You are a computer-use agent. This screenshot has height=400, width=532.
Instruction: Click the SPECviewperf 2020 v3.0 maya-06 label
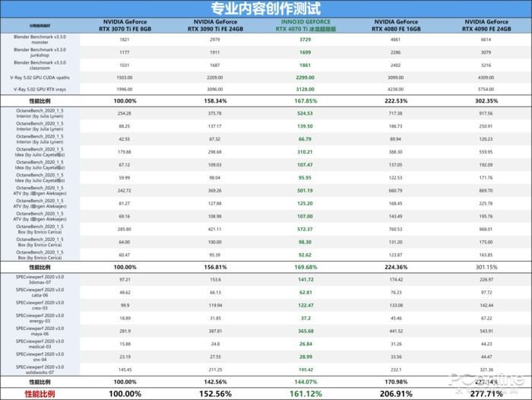click(40, 332)
